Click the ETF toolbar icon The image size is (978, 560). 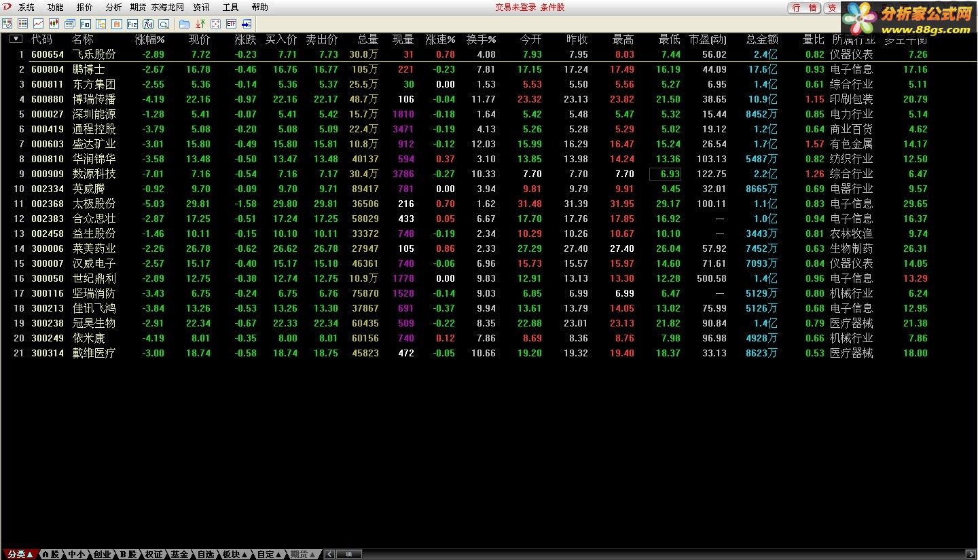232,24
